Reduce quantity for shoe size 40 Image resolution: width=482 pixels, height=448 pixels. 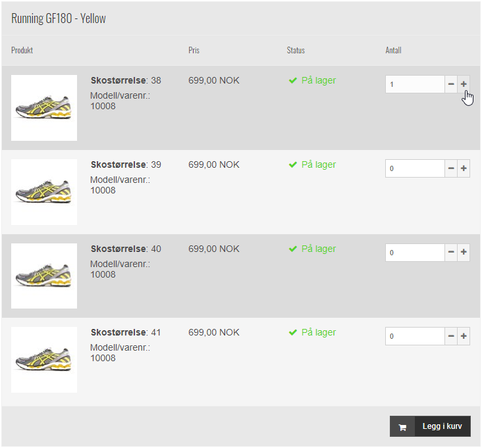[451, 253]
